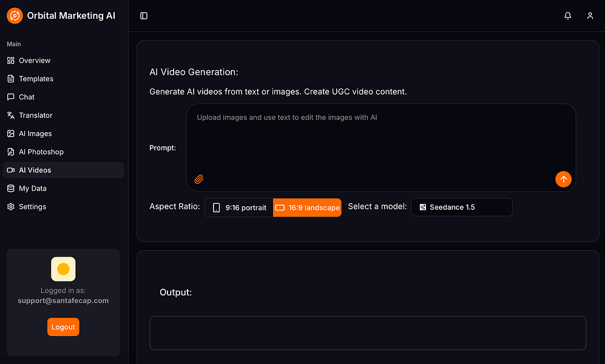Click the Settings gear icon
Screen dimensions: 605x364
pyautogui.click(x=11, y=207)
